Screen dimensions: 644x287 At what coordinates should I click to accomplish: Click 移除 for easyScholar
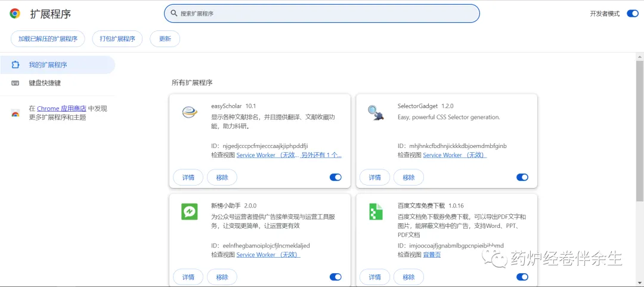[x=222, y=177]
